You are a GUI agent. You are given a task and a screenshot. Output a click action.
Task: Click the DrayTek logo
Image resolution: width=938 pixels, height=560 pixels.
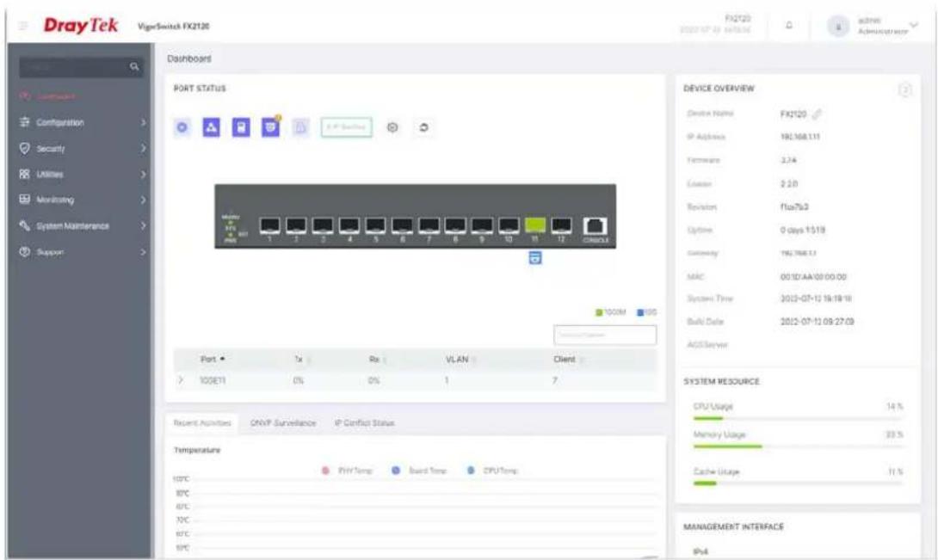click(81, 26)
